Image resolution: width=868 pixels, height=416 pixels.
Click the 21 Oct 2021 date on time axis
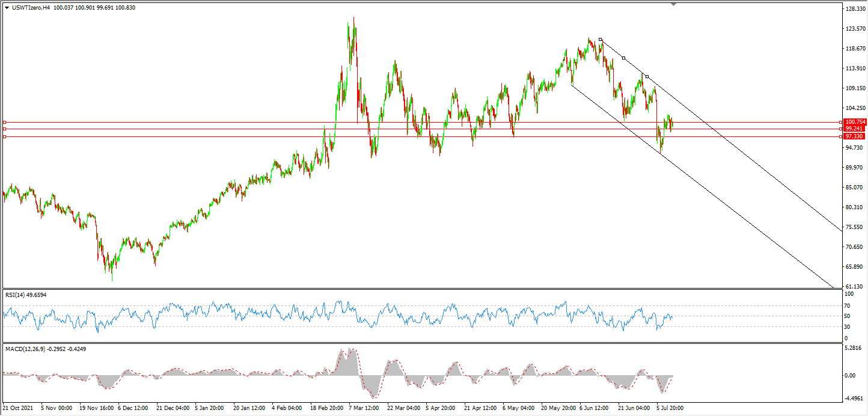[x=19, y=408]
